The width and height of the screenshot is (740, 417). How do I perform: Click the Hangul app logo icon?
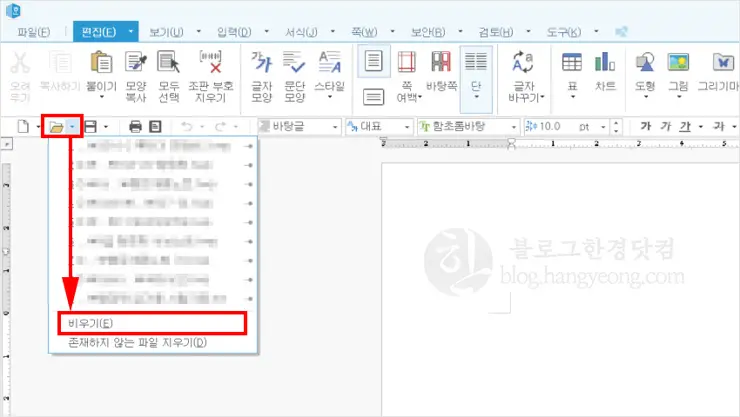click(13, 10)
